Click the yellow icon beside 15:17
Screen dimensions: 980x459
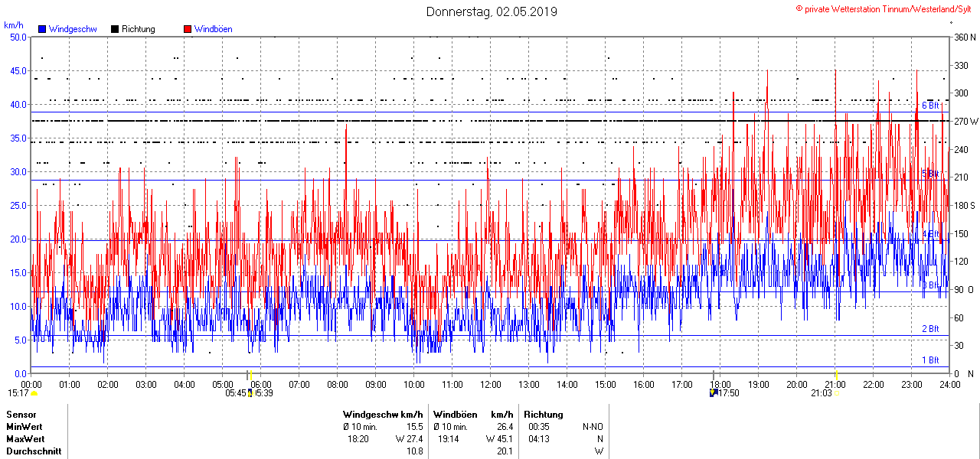[34, 392]
